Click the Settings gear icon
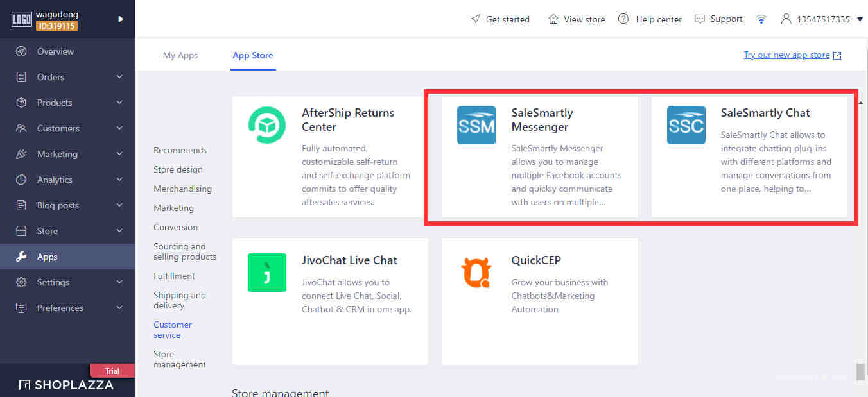Viewport: 868px width, 397px height. coord(21,282)
